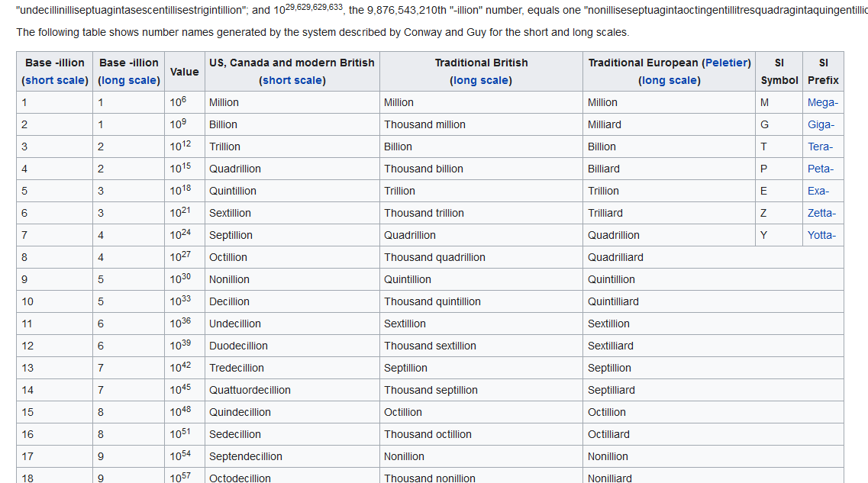Click the 'Octillion' cell in the 10^27 row

[x=292, y=257]
